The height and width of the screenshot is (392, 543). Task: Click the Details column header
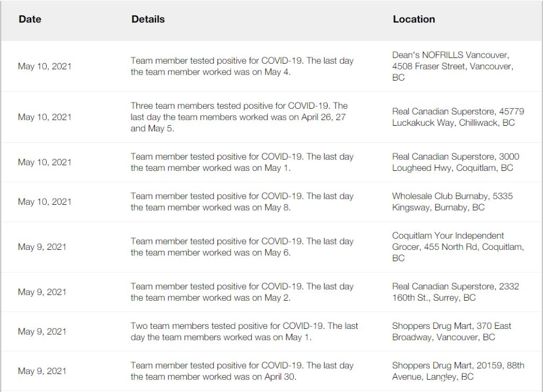coord(148,19)
